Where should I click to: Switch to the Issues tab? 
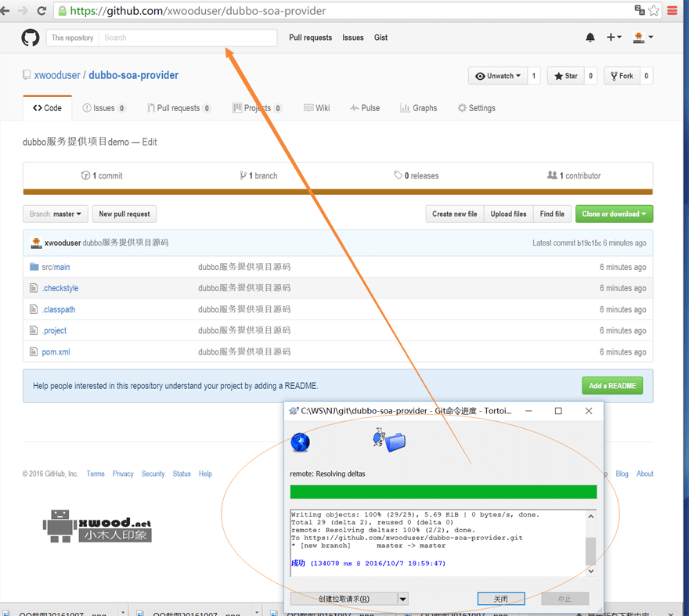point(104,108)
